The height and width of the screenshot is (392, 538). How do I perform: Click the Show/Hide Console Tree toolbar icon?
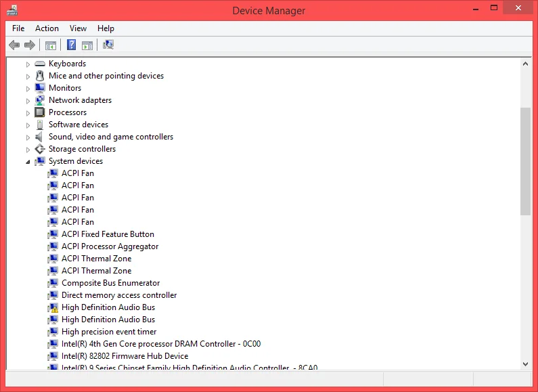tap(51, 45)
